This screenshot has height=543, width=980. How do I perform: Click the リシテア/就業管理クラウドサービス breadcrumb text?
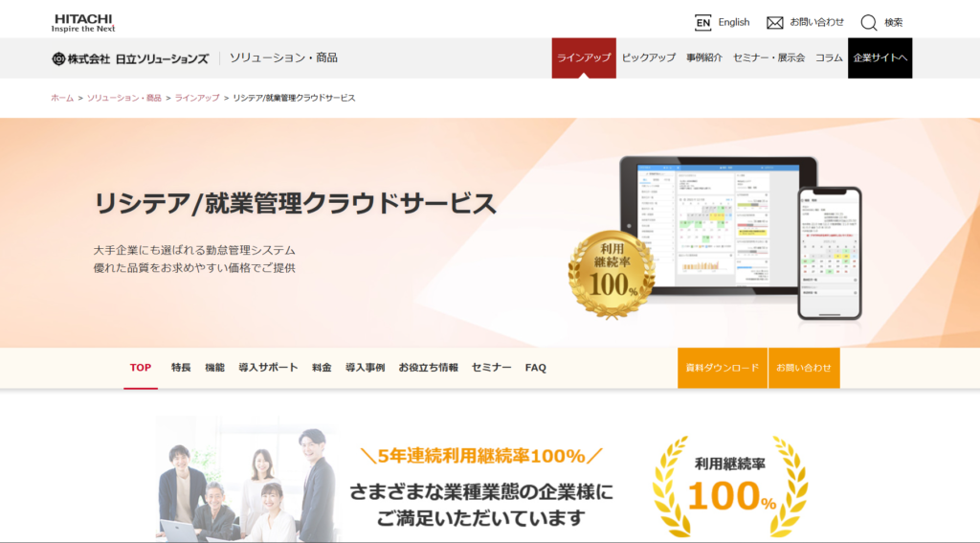(294, 98)
